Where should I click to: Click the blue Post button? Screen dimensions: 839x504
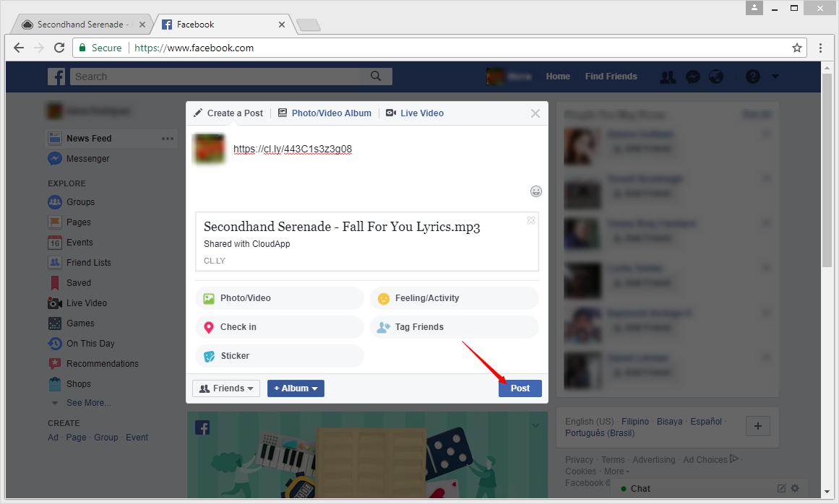520,388
